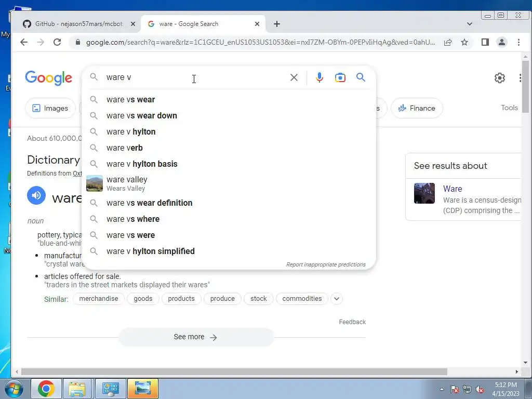Open the search Tools button
The height and width of the screenshot is (399, 532).
coord(509,108)
